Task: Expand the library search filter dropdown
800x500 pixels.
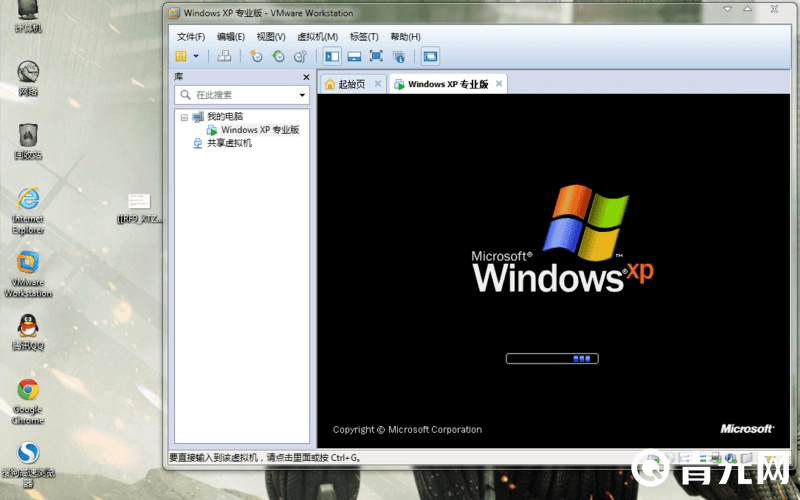Action: pos(302,95)
